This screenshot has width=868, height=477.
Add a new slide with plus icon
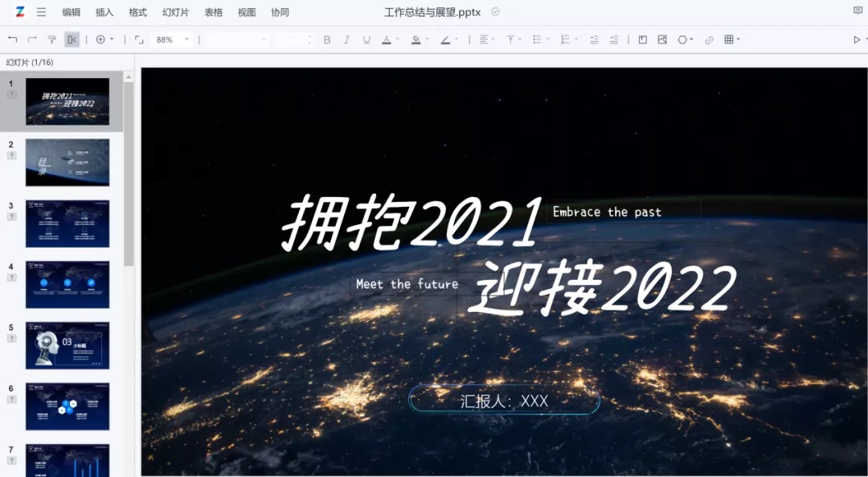[100, 39]
